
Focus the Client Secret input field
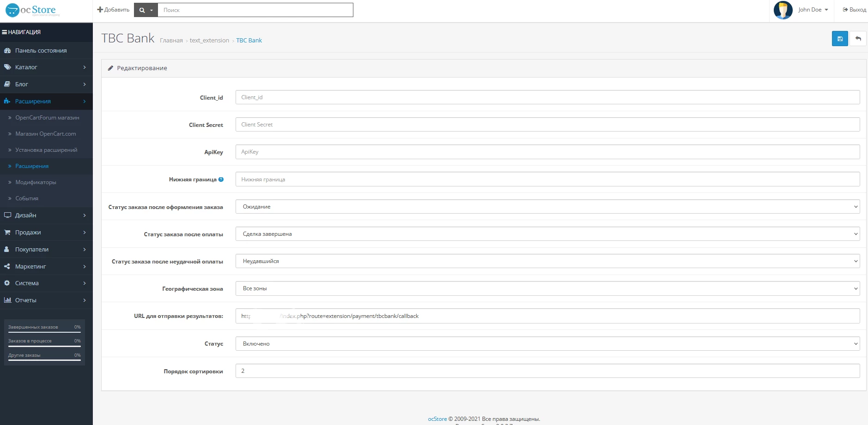coord(547,125)
